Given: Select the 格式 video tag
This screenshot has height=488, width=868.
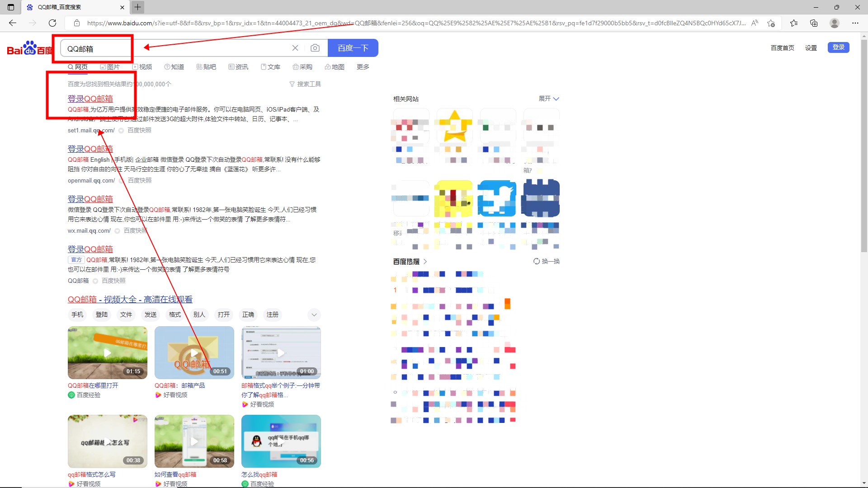Looking at the screenshot, I should click(175, 314).
